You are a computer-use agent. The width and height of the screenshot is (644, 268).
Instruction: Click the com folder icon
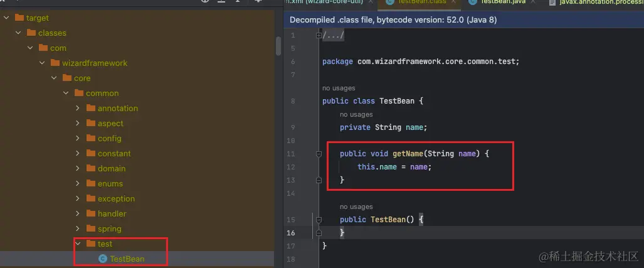[x=43, y=48]
